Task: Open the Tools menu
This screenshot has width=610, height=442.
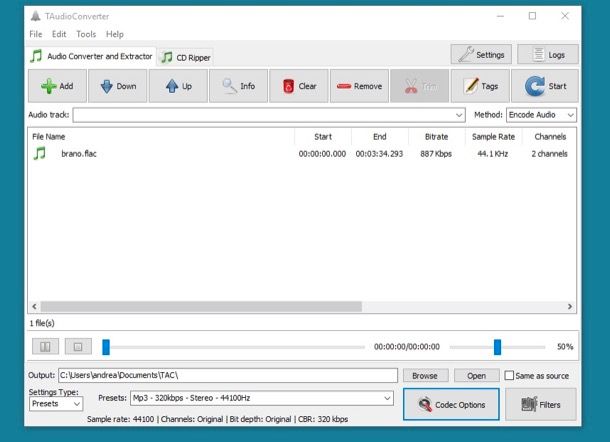Action: pos(86,34)
